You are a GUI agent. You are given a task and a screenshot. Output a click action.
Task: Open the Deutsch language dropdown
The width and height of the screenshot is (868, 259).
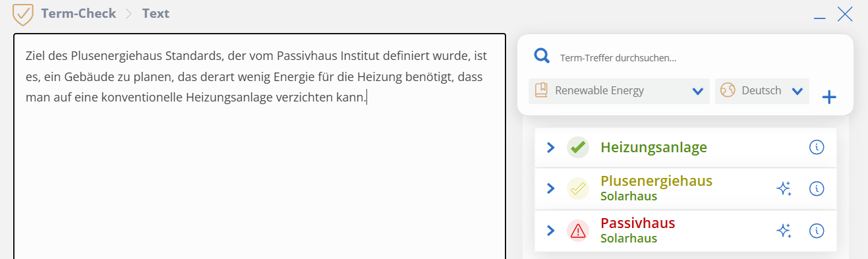(762, 91)
